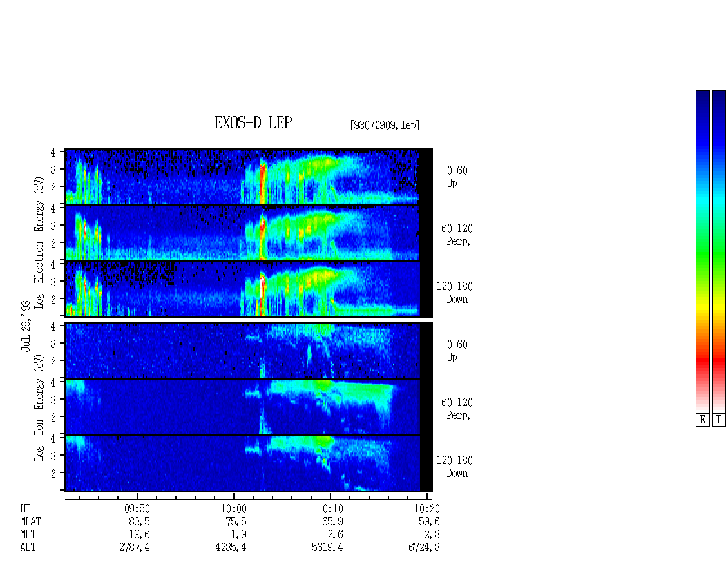
Task: Click the '0-60 Up' label beside the electron panel
Action: 457,177
